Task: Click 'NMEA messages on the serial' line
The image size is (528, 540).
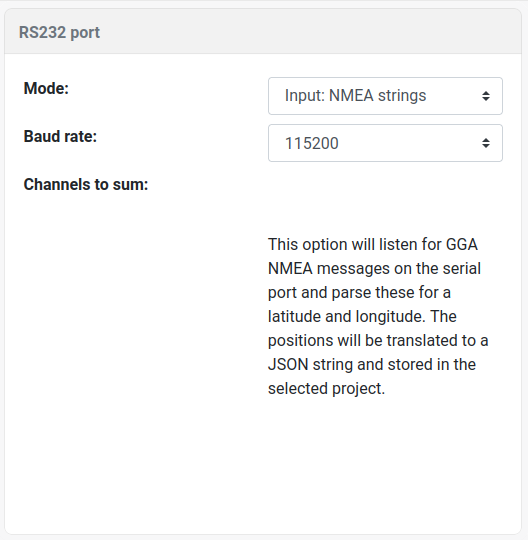Action: 374,269
